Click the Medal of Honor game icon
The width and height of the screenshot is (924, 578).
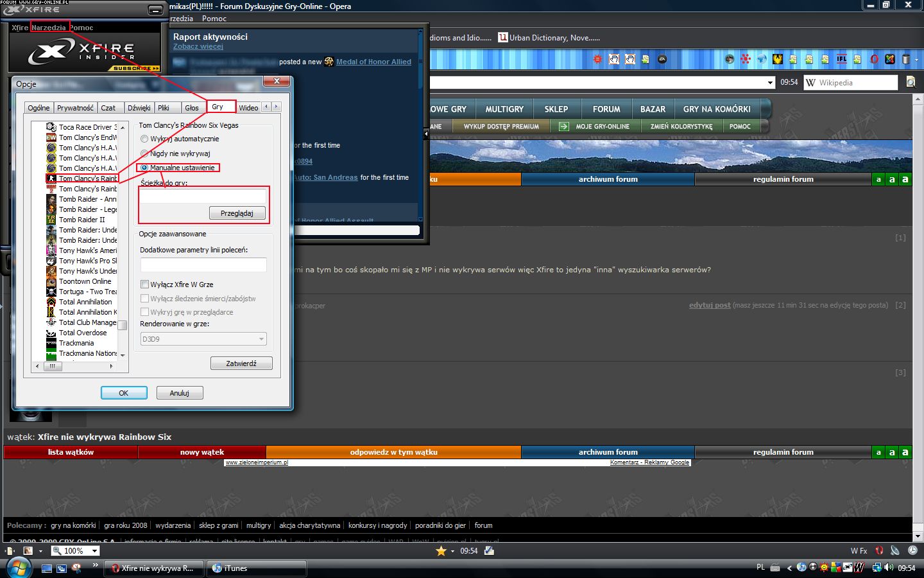click(x=329, y=62)
